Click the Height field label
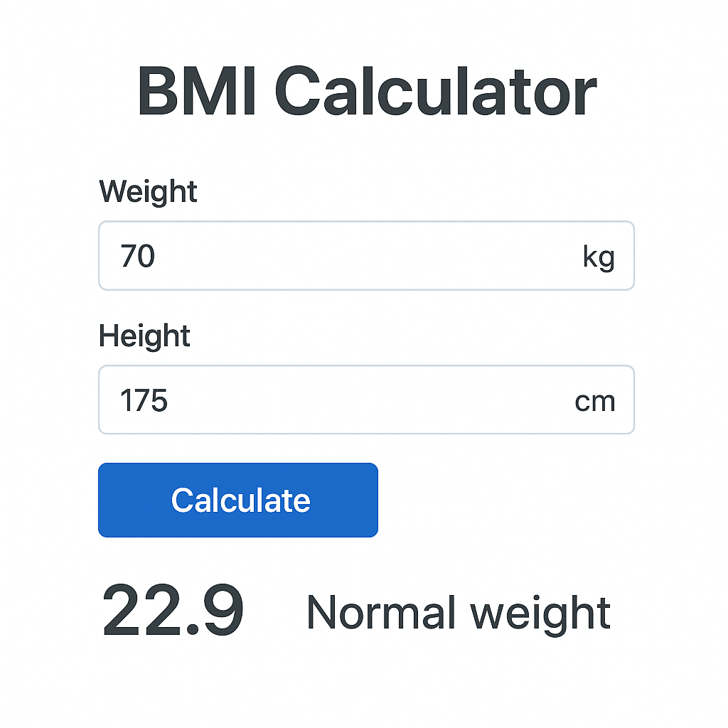This screenshot has width=728, height=728. pyautogui.click(x=144, y=336)
